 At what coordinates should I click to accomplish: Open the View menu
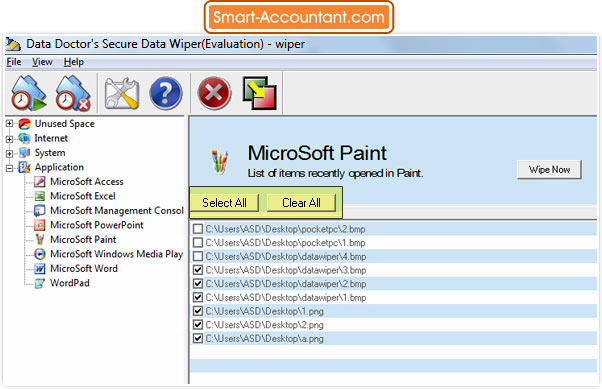(x=42, y=62)
